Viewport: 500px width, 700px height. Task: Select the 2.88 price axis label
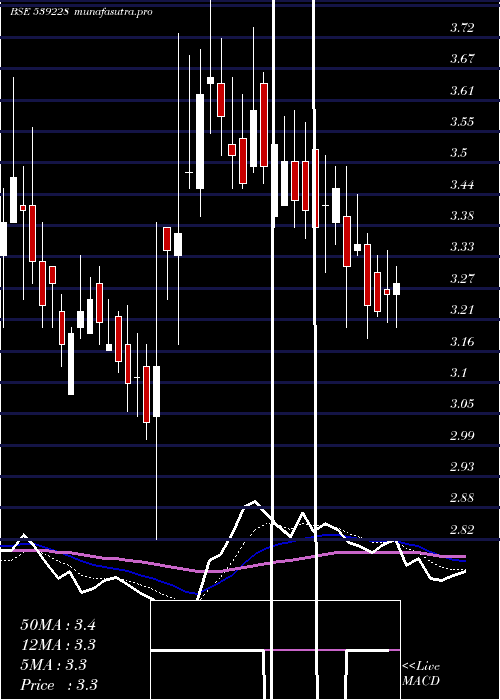(462, 498)
